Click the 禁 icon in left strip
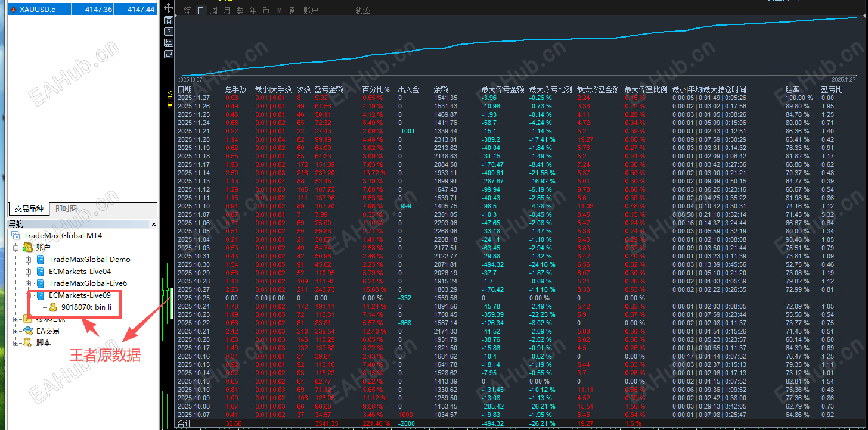The width and height of the screenshot is (868, 430). (169, 43)
